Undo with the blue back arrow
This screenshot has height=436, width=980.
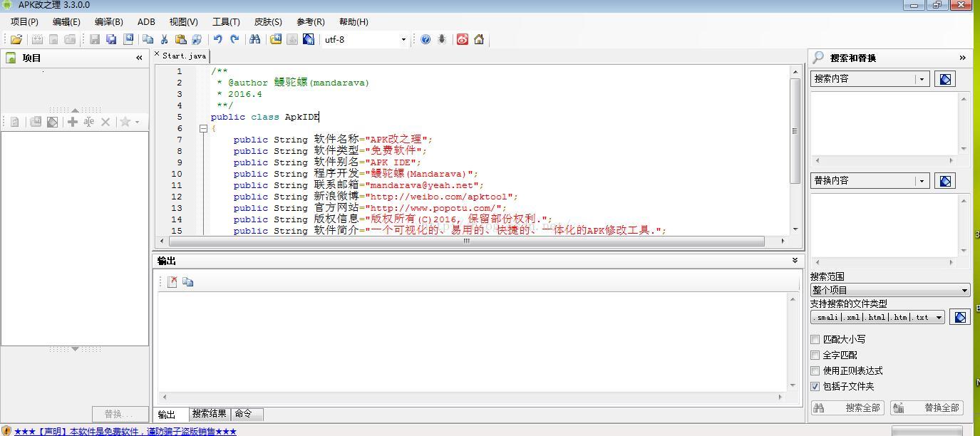[x=218, y=40]
